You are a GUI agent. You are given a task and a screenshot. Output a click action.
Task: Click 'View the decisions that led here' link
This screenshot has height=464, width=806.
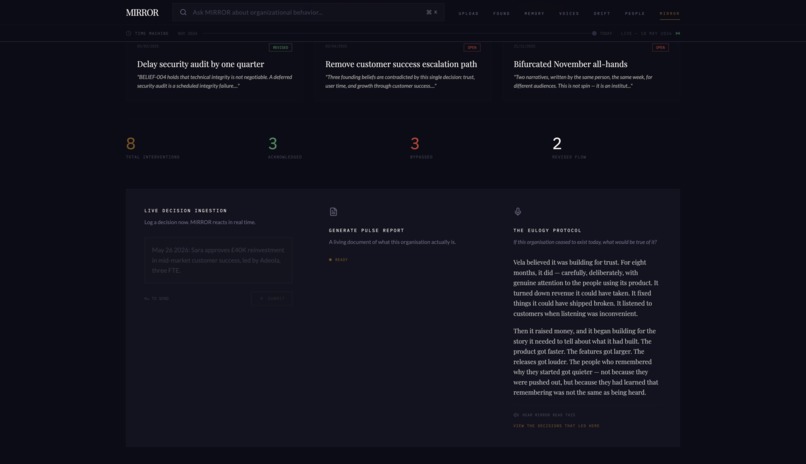pos(556,426)
